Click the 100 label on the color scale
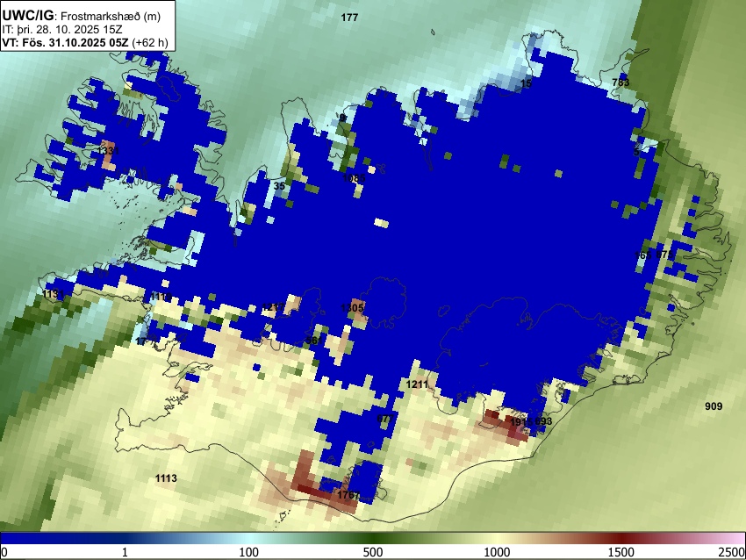The width and height of the screenshot is (746, 560). pos(248,552)
